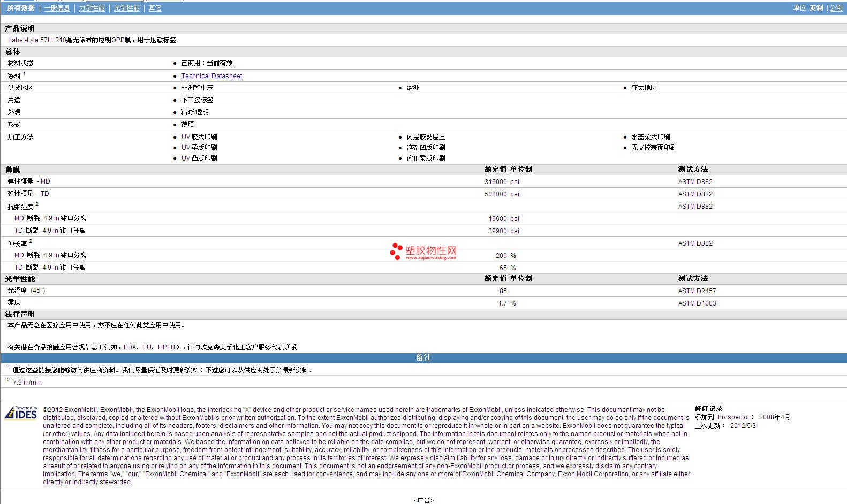Open the Technical Datasheet link
Image resolution: width=847 pixels, height=504 pixels.
click(211, 76)
